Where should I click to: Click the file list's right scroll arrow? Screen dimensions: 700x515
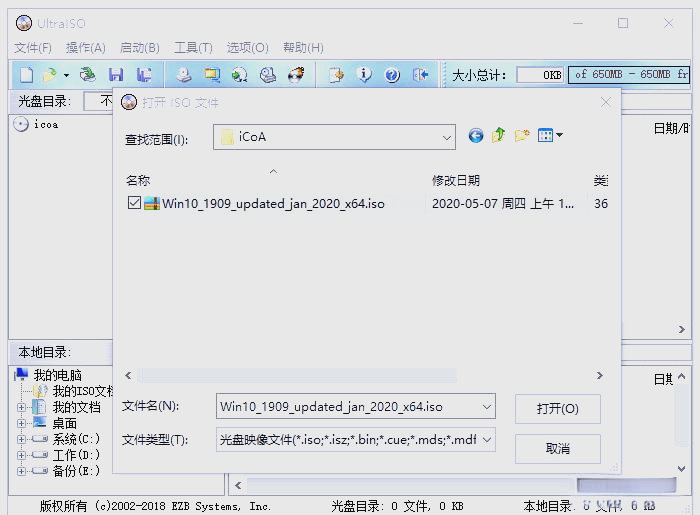(600, 376)
